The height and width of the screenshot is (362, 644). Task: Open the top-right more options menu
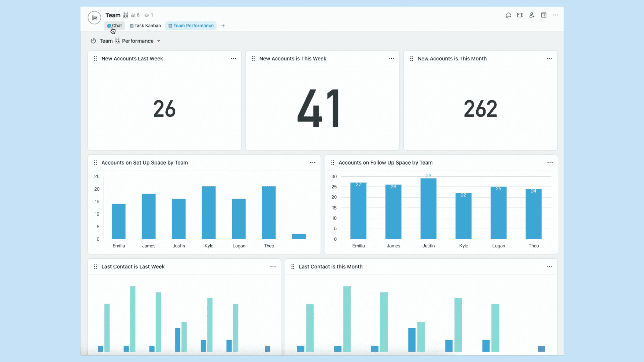(556, 15)
